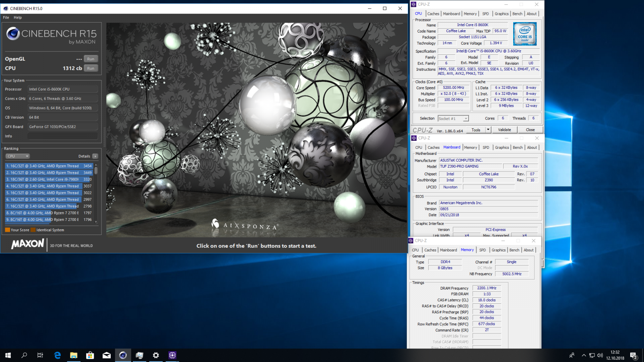
Task: Launch File Explorer from taskbar
Action: 74,355
